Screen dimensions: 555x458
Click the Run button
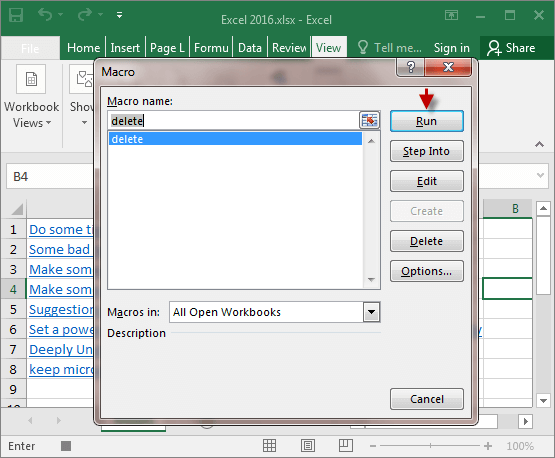[x=427, y=121]
